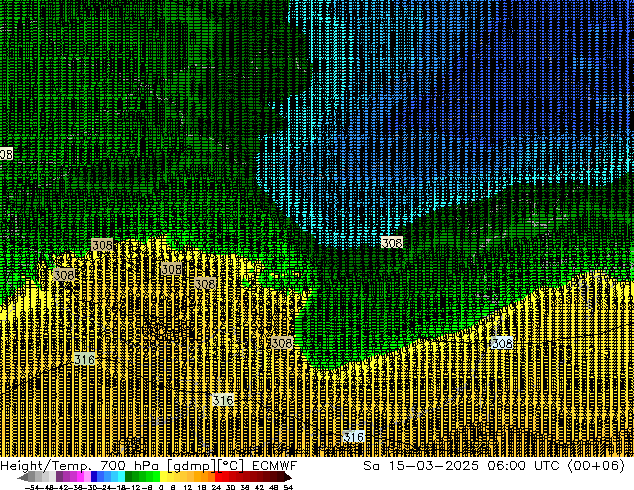The height and width of the screenshot is (490, 634).
Task: Click the "(00+06)" forecast step text
Action: point(596,465)
